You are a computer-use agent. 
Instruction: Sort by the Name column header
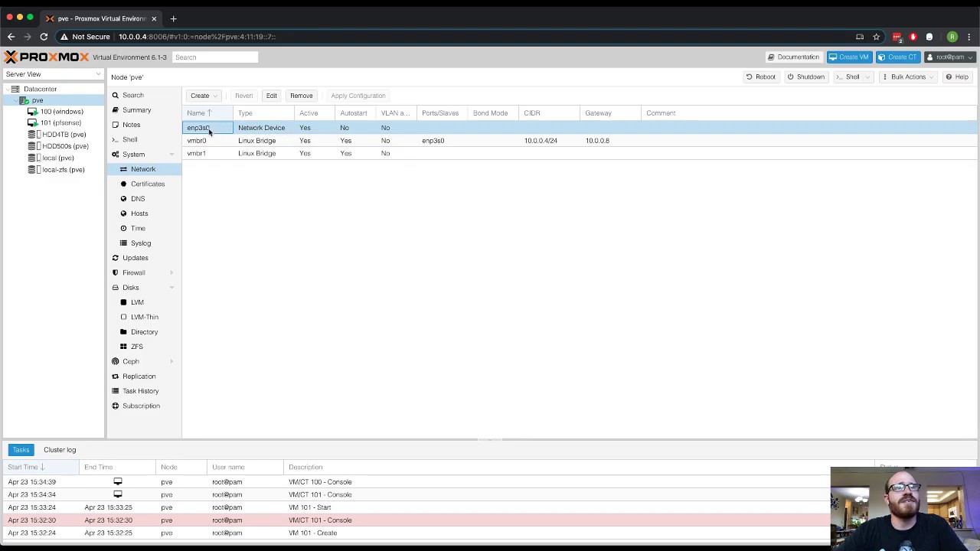click(x=207, y=113)
